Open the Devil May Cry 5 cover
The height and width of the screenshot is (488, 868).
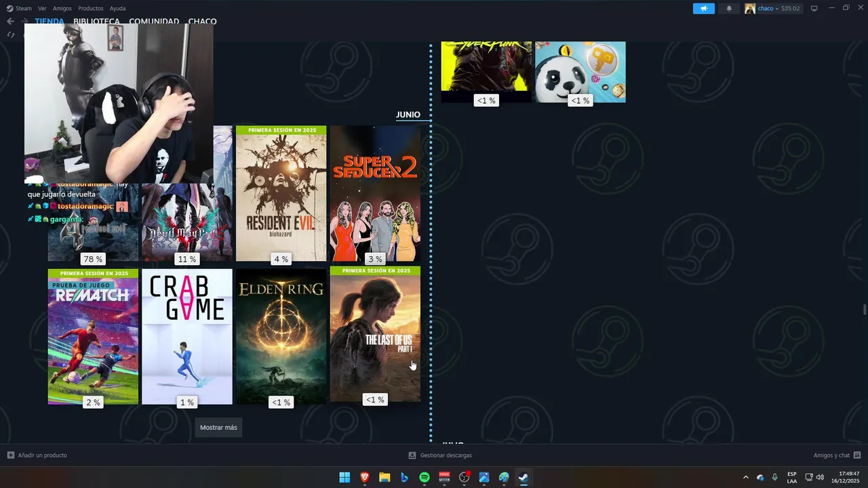click(x=187, y=222)
